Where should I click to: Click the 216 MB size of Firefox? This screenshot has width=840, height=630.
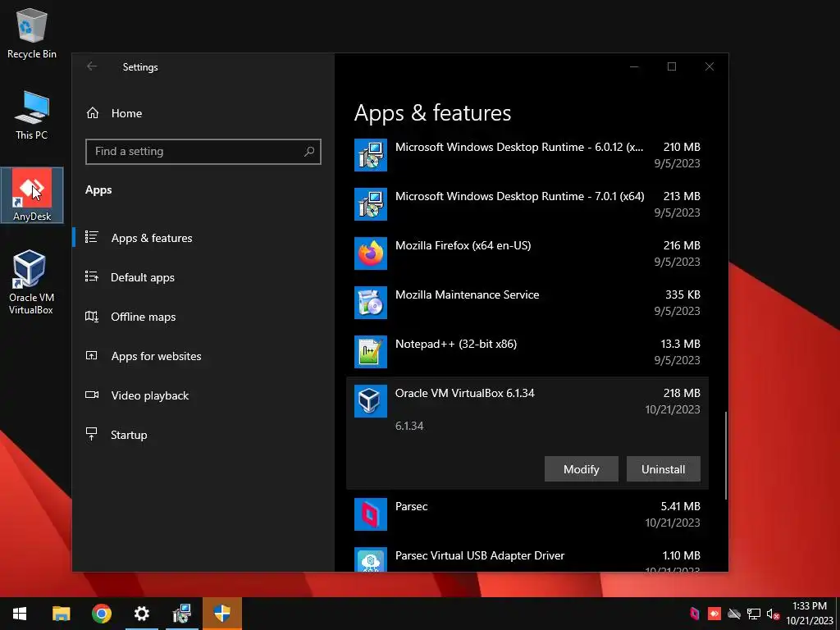pos(682,245)
